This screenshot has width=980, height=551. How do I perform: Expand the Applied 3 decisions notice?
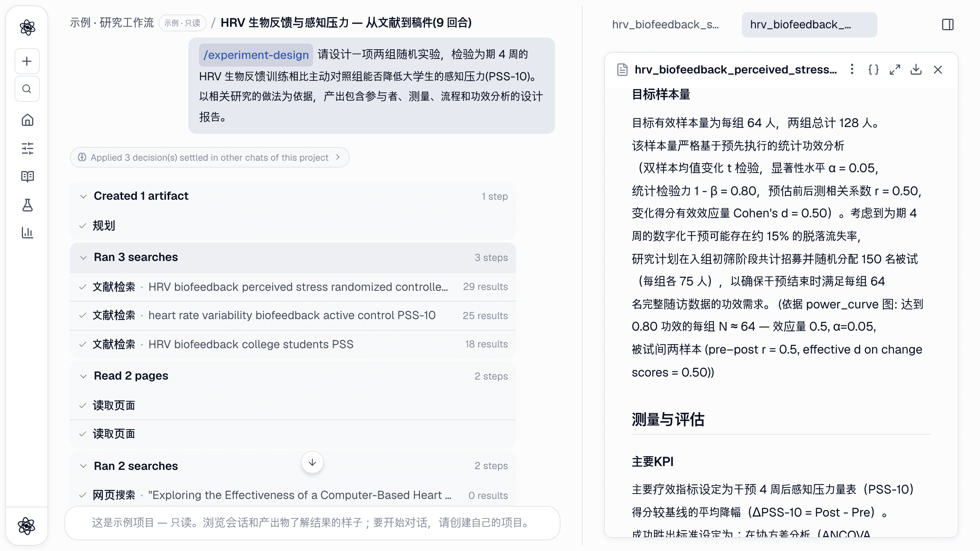pos(209,157)
